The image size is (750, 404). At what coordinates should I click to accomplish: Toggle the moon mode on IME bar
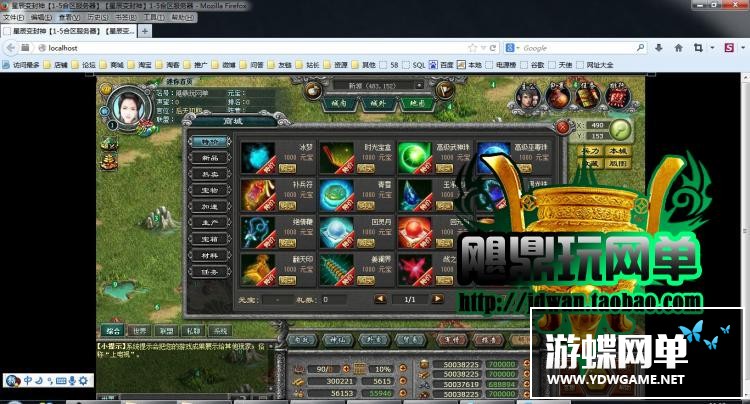pyautogui.click(x=39, y=381)
